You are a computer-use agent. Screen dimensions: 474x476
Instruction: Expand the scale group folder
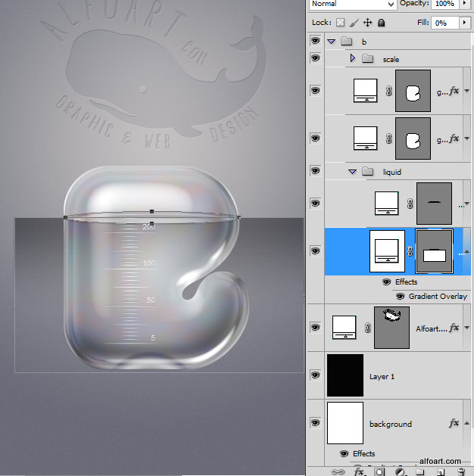pyautogui.click(x=352, y=58)
